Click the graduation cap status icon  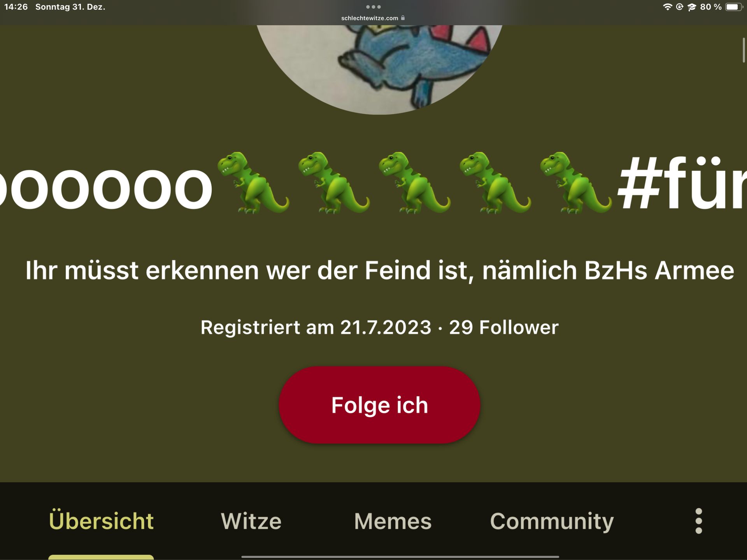click(691, 7)
